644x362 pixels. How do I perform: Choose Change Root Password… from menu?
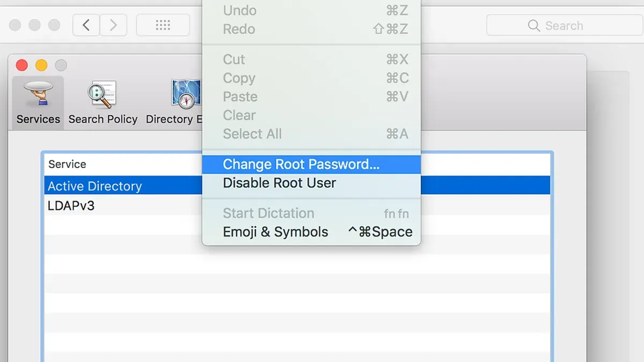311,164
